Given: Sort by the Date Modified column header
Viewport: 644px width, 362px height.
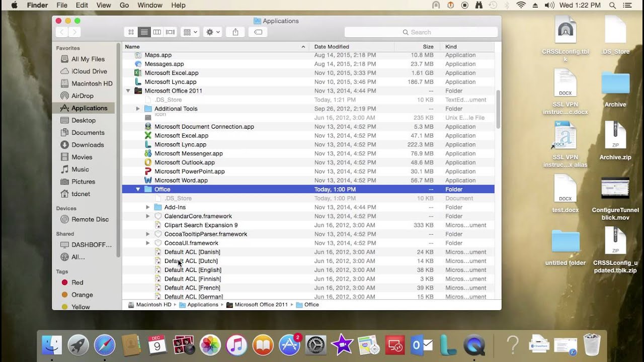Looking at the screenshot, I should [x=351, y=47].
